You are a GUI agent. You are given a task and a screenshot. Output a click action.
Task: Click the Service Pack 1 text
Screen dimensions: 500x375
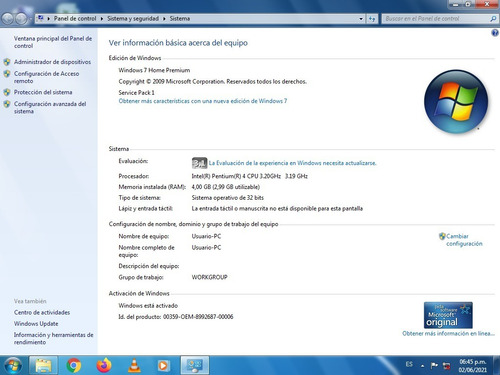(x=136, y=92)
